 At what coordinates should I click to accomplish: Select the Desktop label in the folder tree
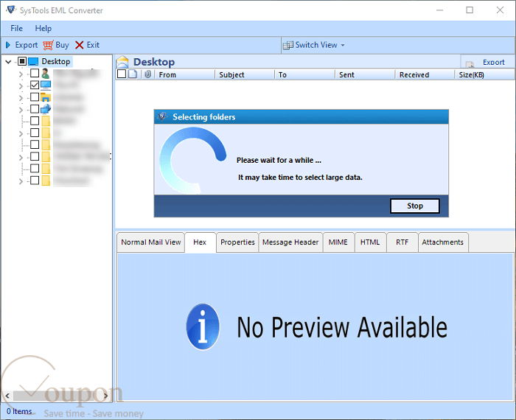[x=55, y=61]
